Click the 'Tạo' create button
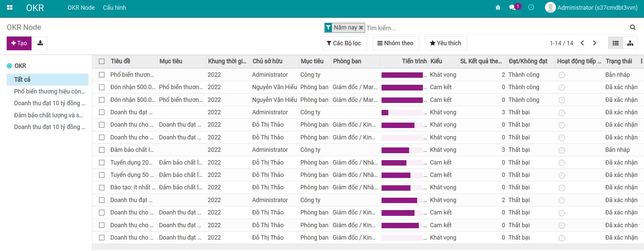The width and height of the screenshot is (644, 251). [19, 43]
